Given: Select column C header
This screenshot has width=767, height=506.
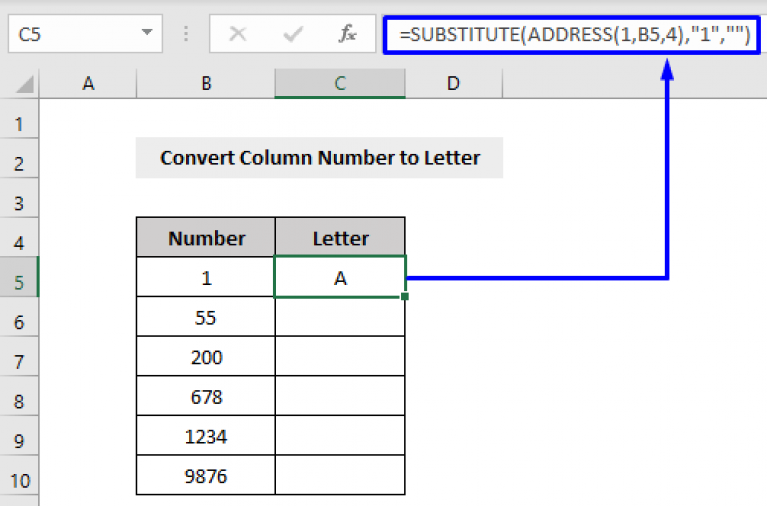Looking at the screenshot, I should tap(340, 84).
